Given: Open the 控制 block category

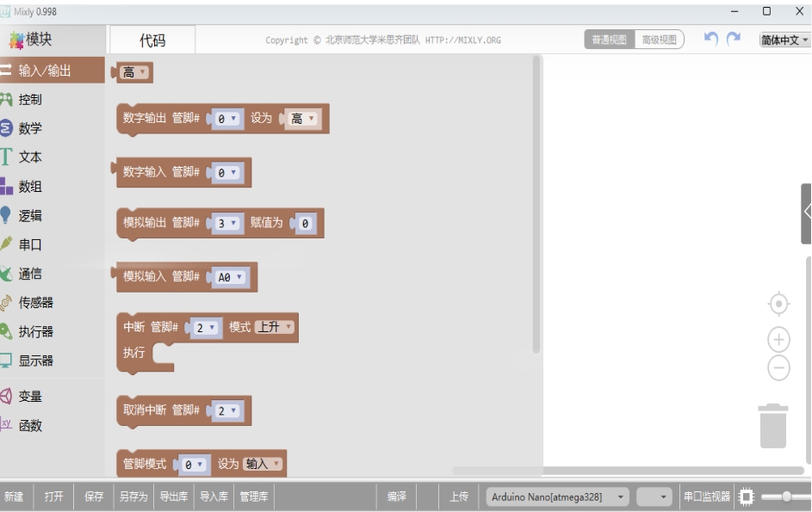Looking at the screenshot, I should 30,100.
